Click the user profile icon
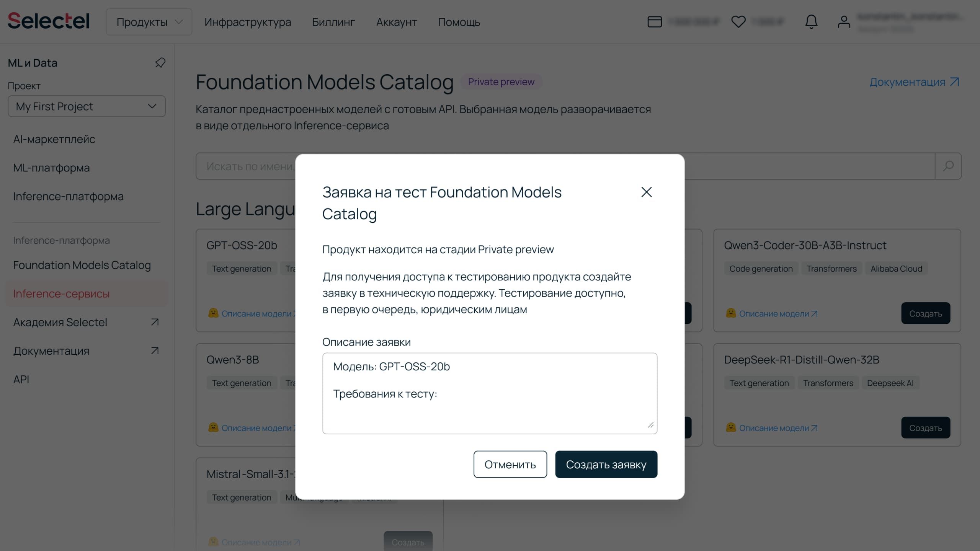 844,22
